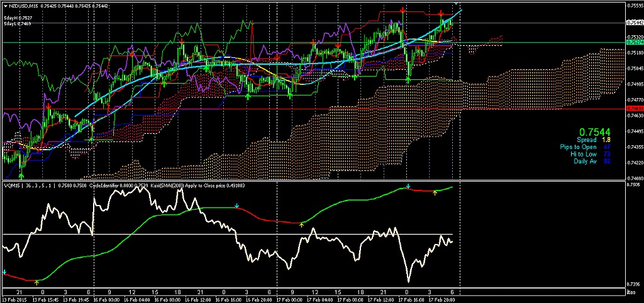Select the leftmost cyan down arrow in the CycleIdentifier window
The image size is (644, 303).
(4, 272)
